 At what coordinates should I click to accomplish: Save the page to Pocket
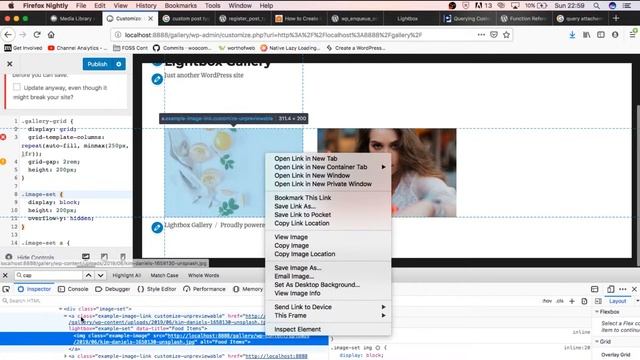click(x=494, y=35)
